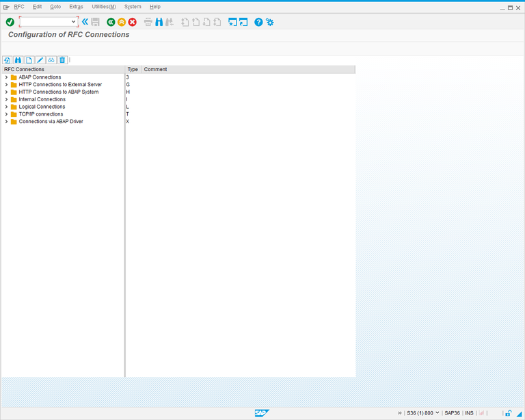
Task: Click the green Back icon
Action: coord(111,22)
